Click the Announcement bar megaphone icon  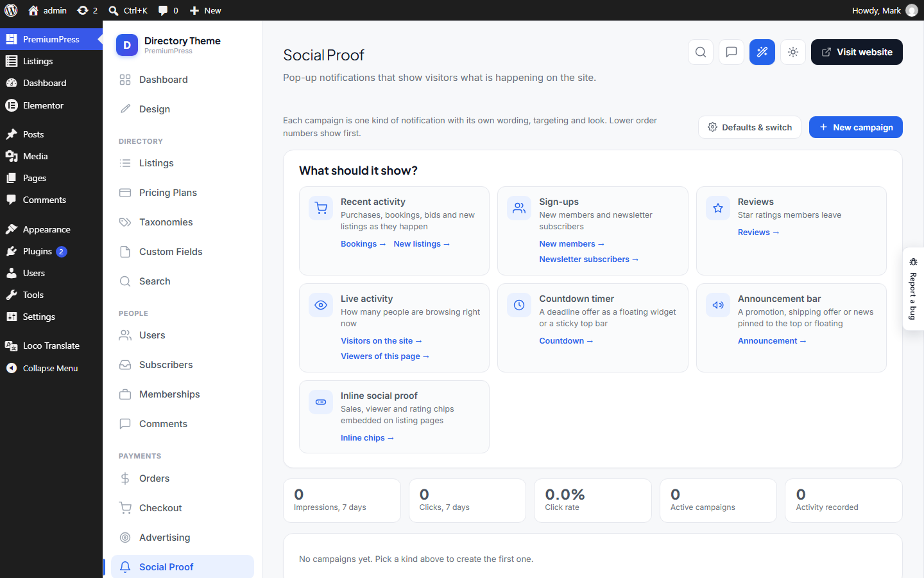click(718, 305)
